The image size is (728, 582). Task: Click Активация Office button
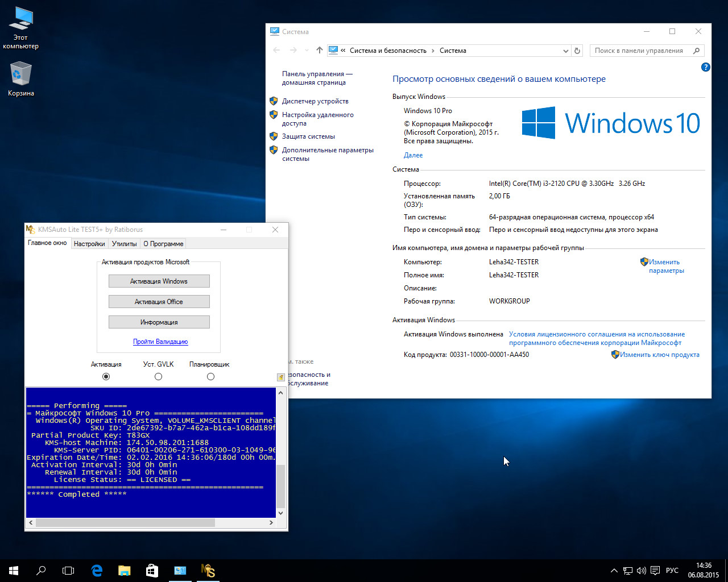point(159,302)
